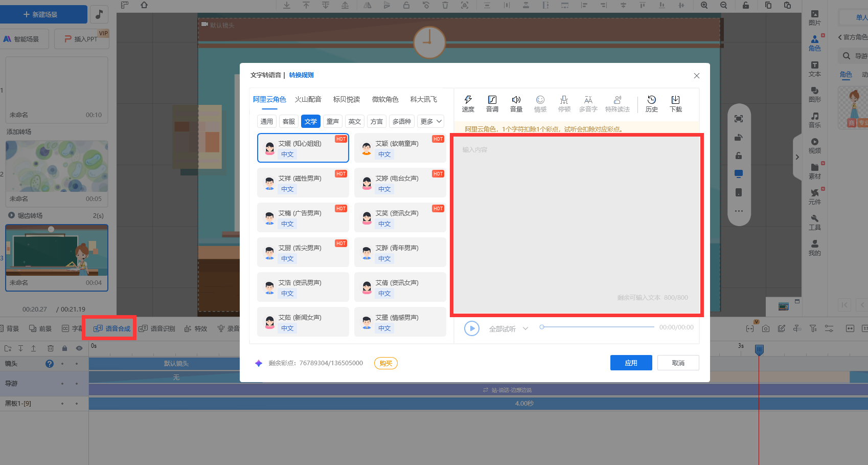
Task: Switch to 微软角色 tab
Action: 385,99
